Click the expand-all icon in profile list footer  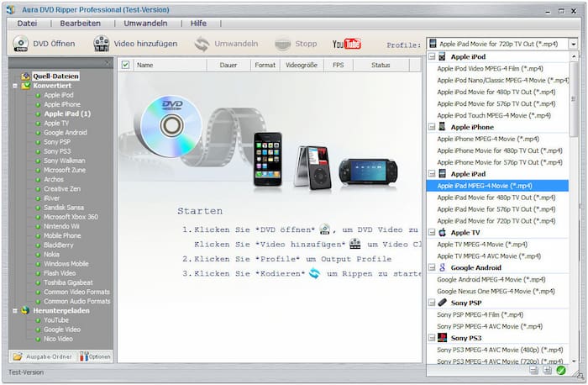(x=548, y=371)
